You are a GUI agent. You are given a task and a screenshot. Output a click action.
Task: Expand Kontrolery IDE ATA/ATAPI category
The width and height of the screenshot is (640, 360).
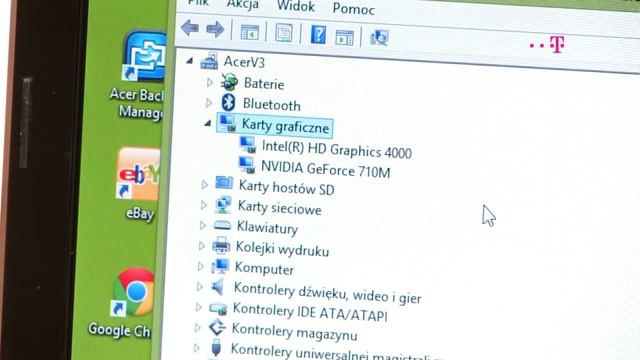click(198, 307)
